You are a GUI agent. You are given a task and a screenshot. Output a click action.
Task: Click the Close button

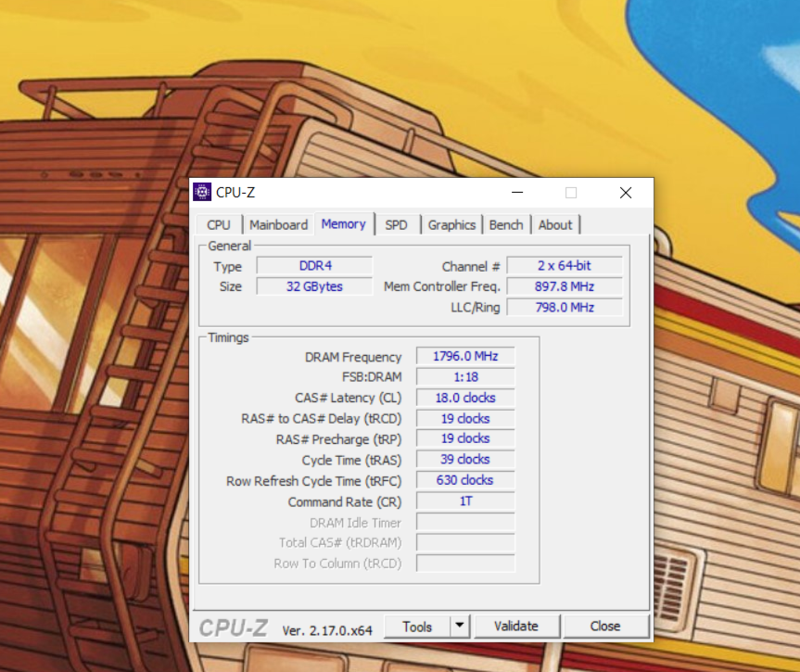point(606,626)
